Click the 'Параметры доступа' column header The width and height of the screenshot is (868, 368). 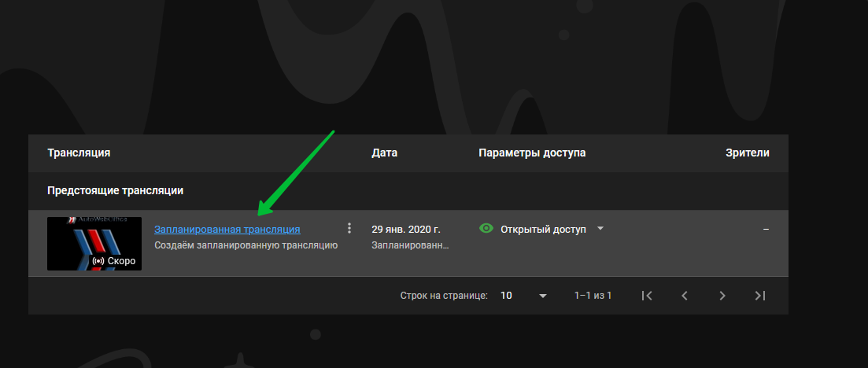click(x=532, y=153)
